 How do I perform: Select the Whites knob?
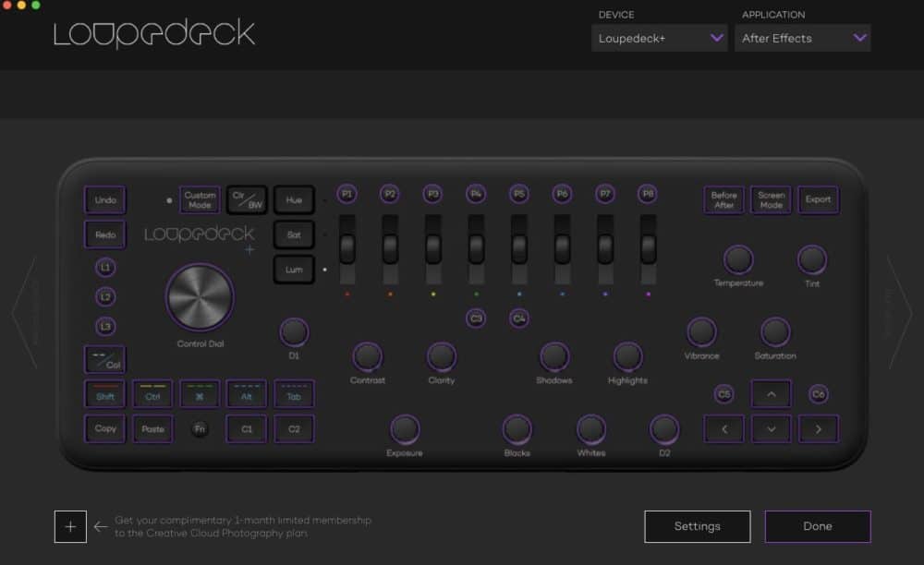[x=591, y=429]
